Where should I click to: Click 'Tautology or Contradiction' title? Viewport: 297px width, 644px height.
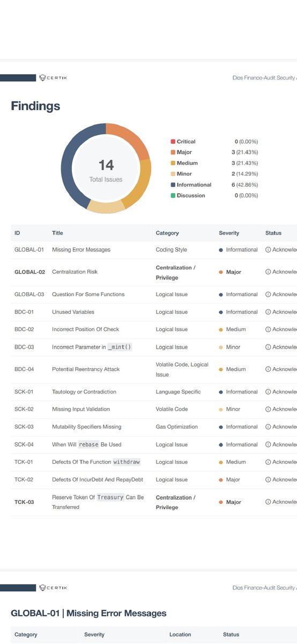pos(84,392)
